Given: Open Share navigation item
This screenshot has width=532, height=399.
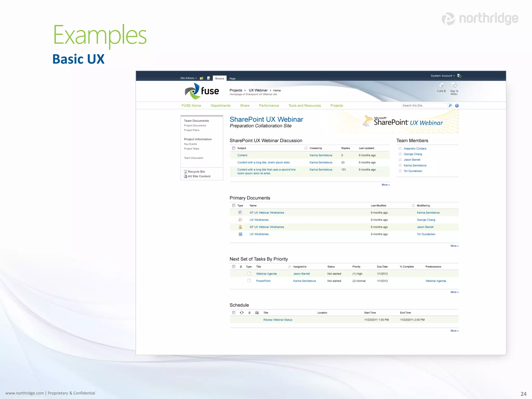Looking at the screenshot, I should tap(245, 105).
